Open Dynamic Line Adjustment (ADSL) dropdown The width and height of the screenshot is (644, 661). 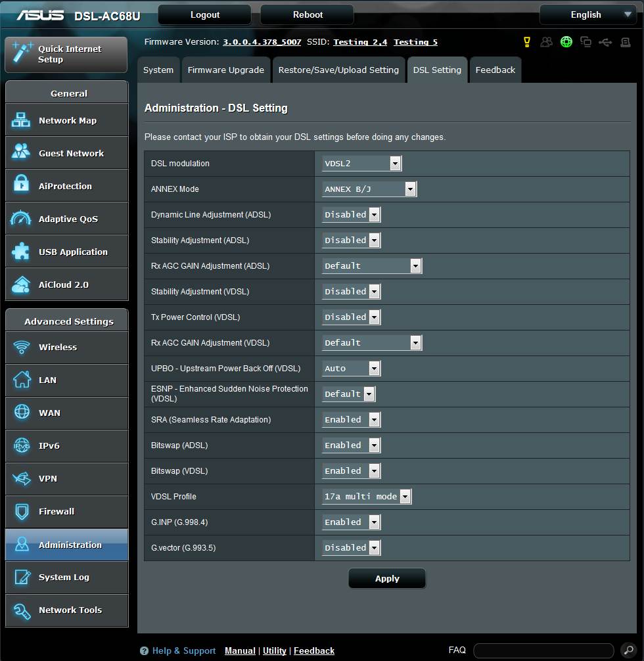pyautogui.click(x=351, y=215)
